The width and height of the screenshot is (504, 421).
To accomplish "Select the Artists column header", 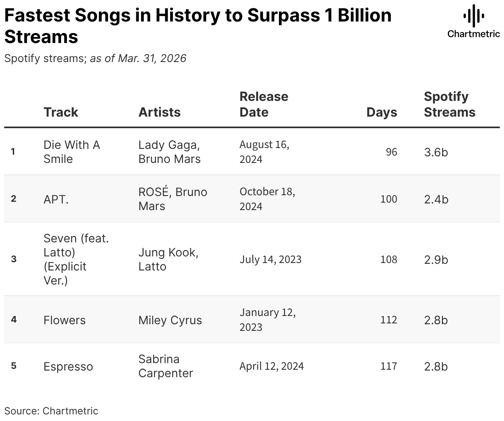I will [159, 112].
